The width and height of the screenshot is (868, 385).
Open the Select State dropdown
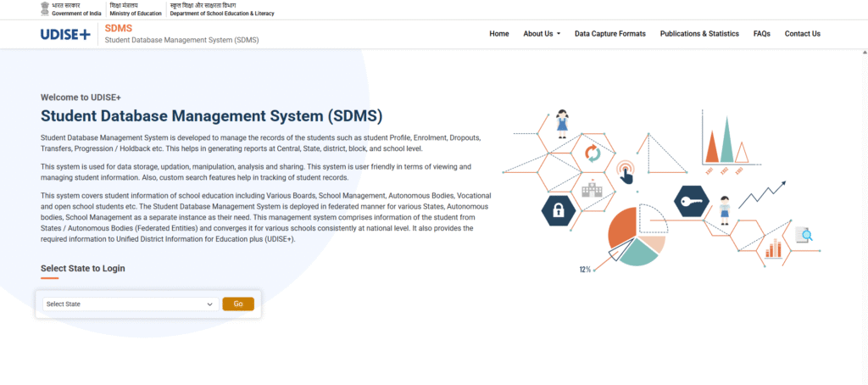(x=131, y=304)
